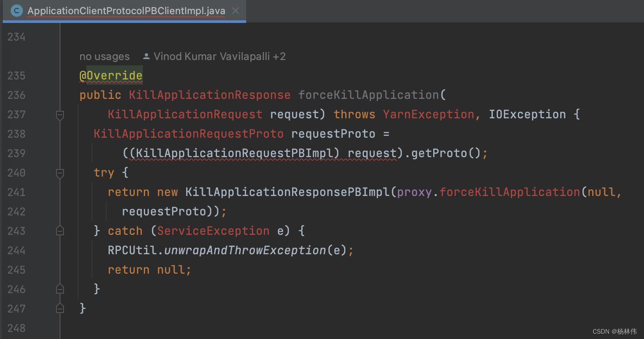The width and height of the screenshot is (644, 339).
Task: Click the KillApplicationResponse return type
Action: click(210, 95)
